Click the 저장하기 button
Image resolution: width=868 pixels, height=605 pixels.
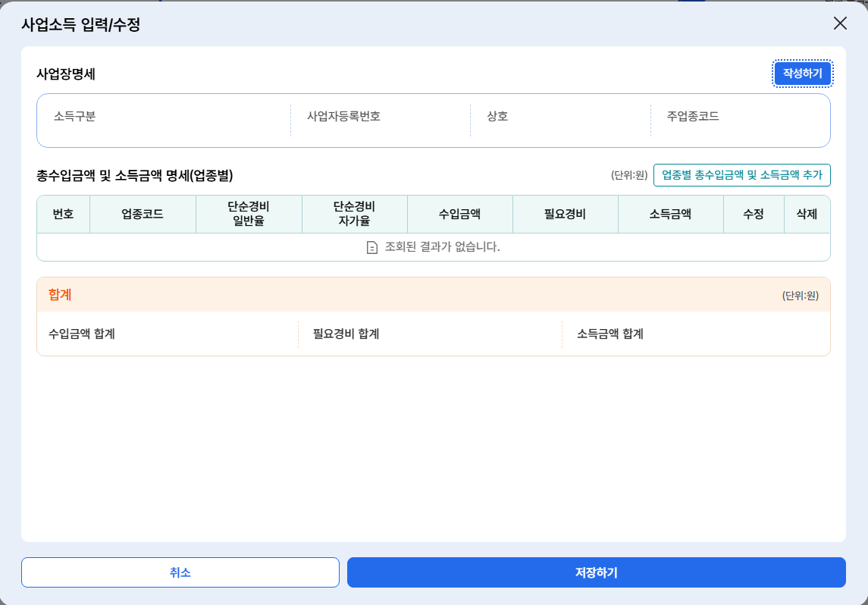(596, 572)
